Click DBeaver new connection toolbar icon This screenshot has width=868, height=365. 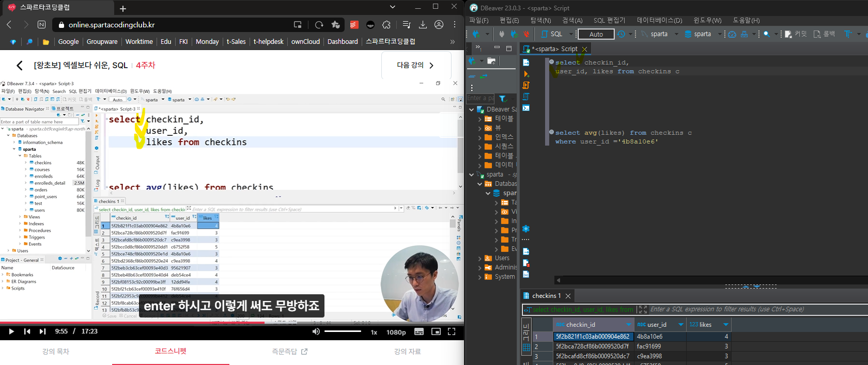coord(476,34)
